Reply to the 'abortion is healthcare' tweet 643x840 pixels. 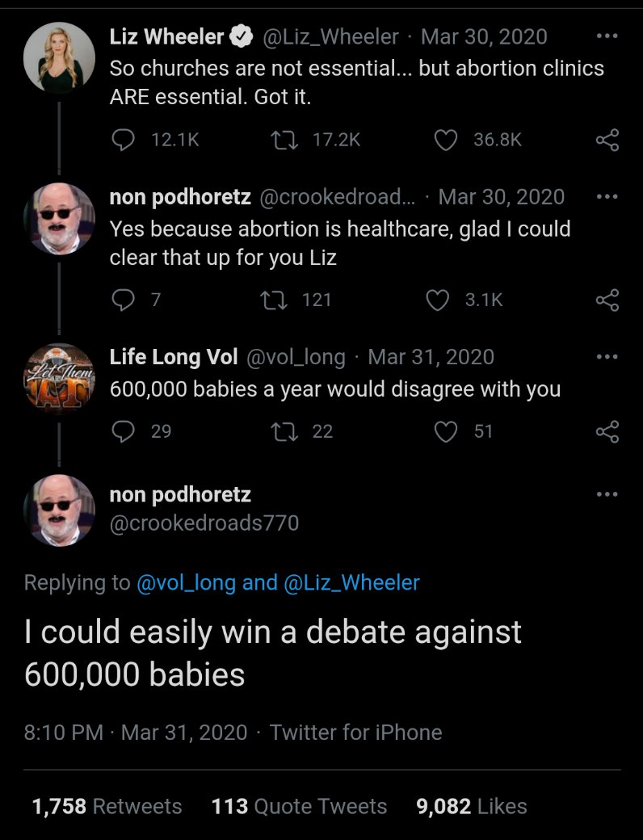tap(124, 300)
